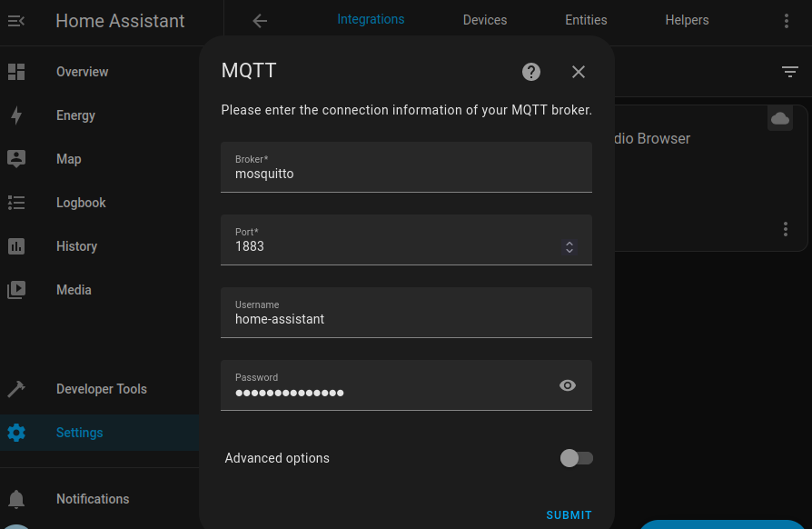The image size is (812, 529).
Task: Enable the Advanced options toggle
Action: pos(577,458)
